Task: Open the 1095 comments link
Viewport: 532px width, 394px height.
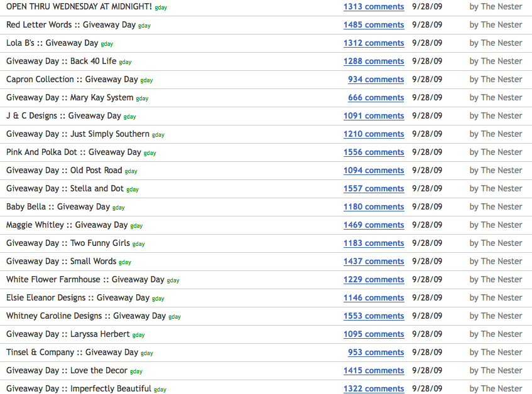Action: [x=374, y=334]
